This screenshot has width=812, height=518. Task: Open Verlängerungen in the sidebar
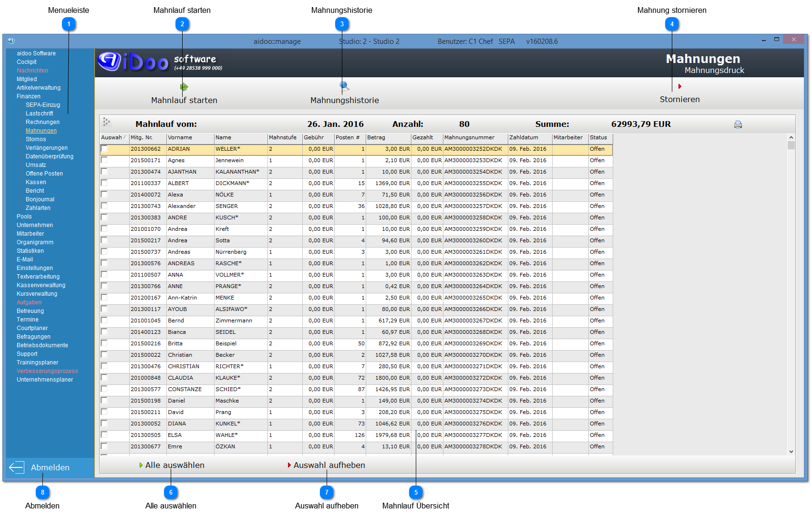point(47,148)
